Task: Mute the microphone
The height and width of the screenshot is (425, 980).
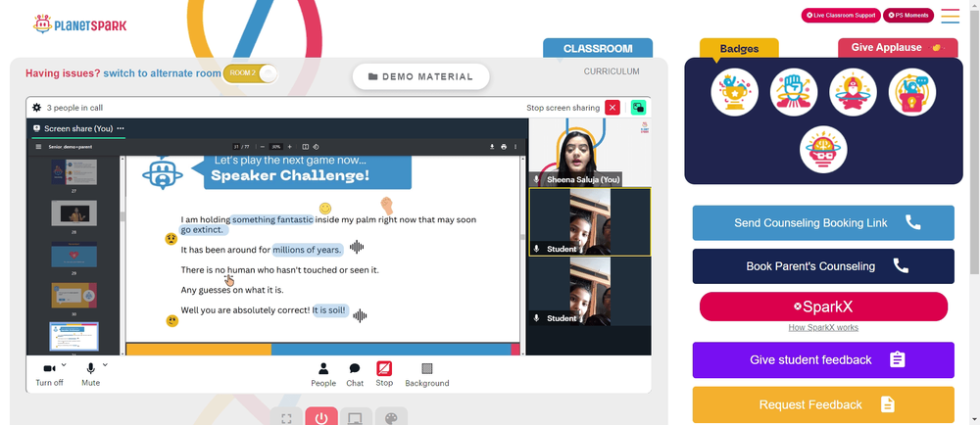Action: pos(90,374)
